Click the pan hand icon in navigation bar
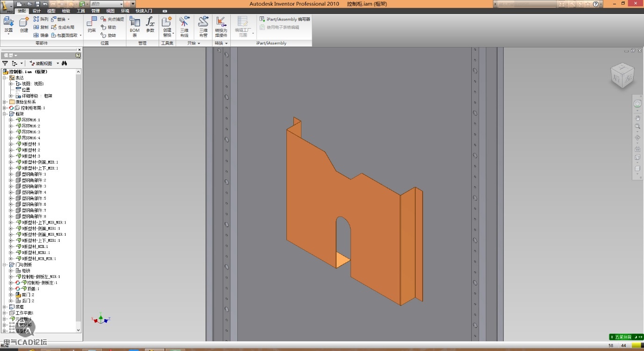This screenshot has height=351, width=644. click(637, 118)
